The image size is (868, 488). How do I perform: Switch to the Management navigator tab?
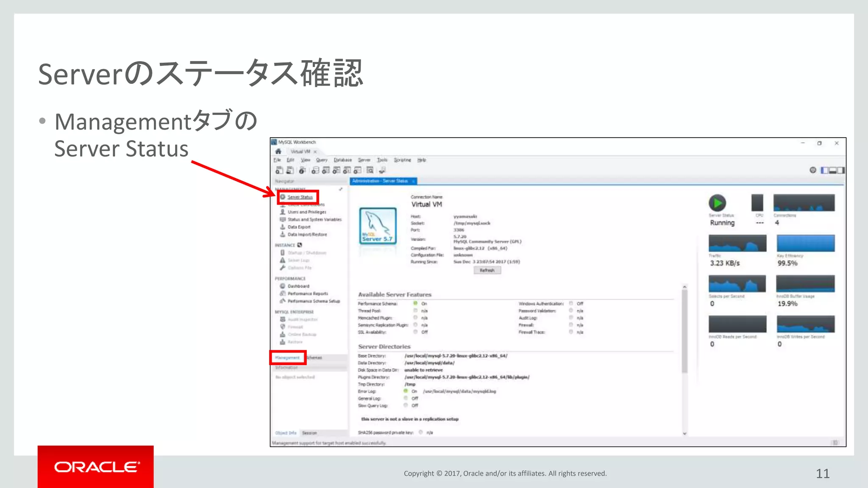[x=287, y=358]
